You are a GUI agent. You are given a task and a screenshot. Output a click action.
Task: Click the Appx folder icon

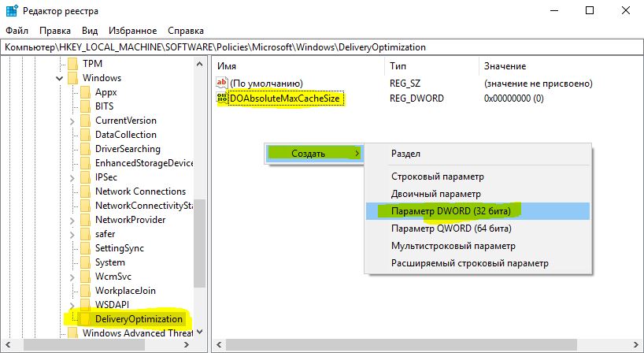[86, 92]
